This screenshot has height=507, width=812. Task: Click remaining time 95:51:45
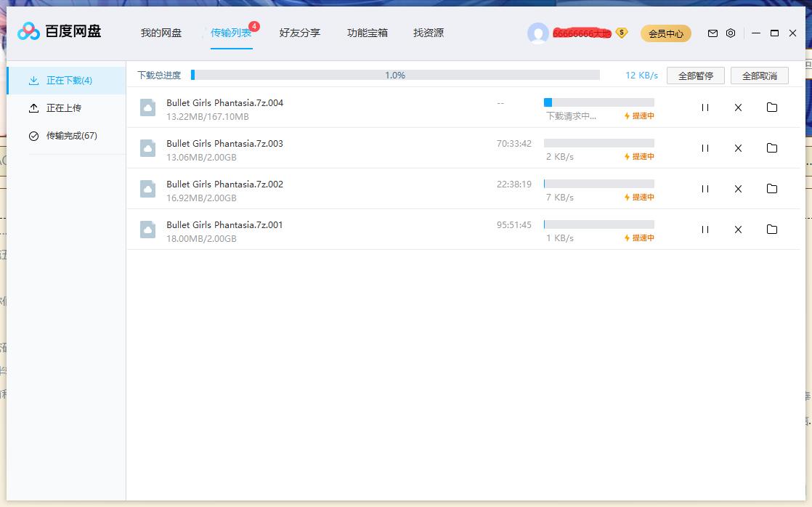coord(513,224)
